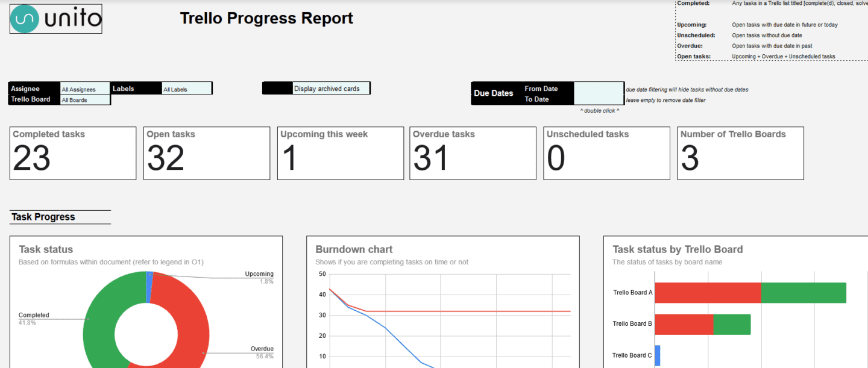Screen dimensions: 868x368
Task: Select the Unscheduled tasks card
Action: click(x=606, y=153)
